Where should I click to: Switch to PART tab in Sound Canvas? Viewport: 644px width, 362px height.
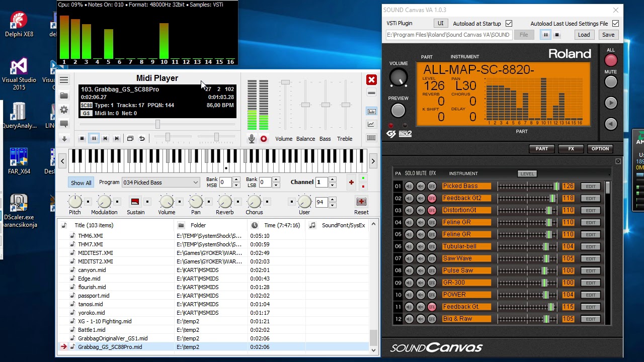pyautogui.click(x=542, y=149)
